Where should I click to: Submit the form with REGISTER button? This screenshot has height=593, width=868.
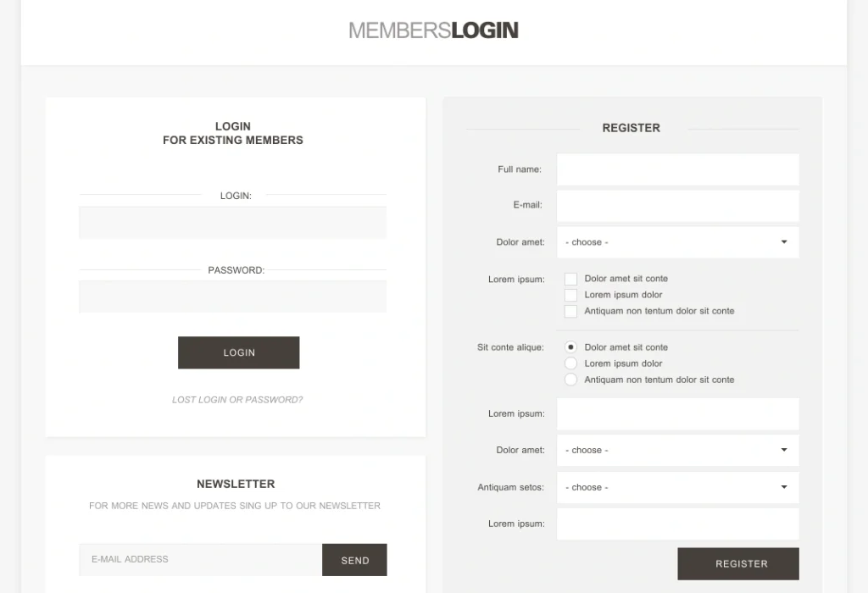click(x=738, y=563)
